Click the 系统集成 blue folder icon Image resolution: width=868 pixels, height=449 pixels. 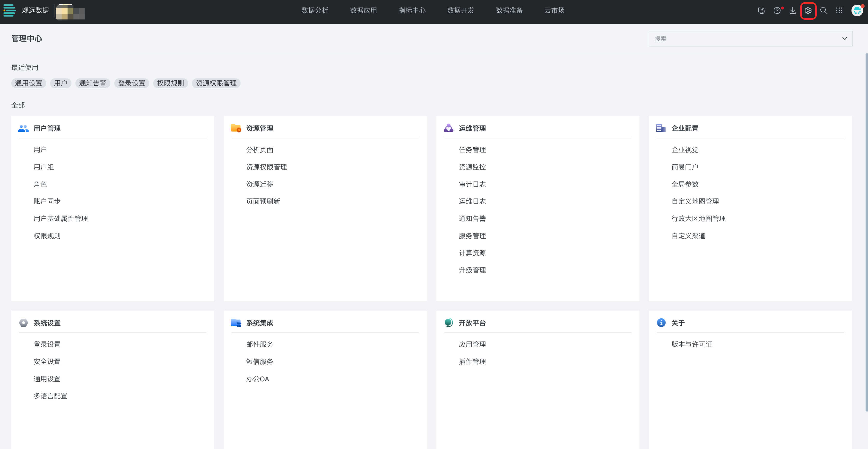click(x=236, y=323)
